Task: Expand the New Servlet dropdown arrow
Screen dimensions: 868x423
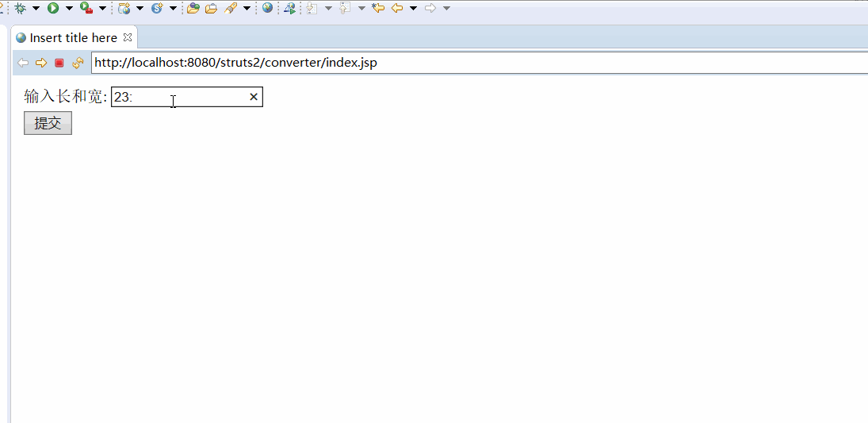Action: pyautogui.click(x=174, y=8)
